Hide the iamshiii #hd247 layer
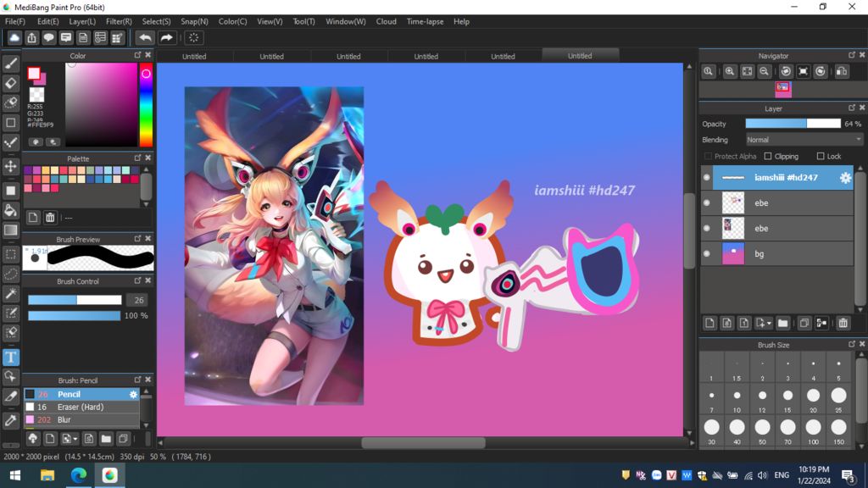 (x=706, y=178)
